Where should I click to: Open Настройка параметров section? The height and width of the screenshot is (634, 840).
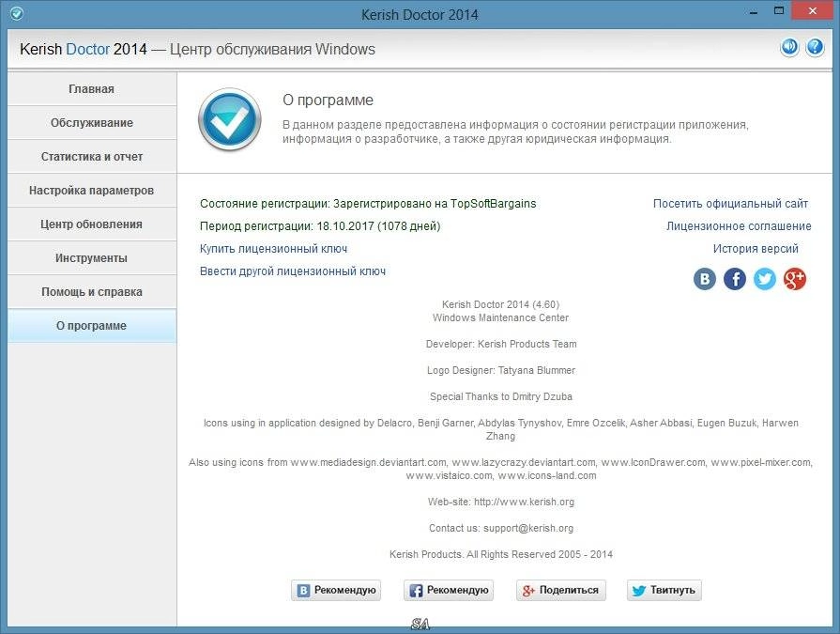(x=92, y=191)
